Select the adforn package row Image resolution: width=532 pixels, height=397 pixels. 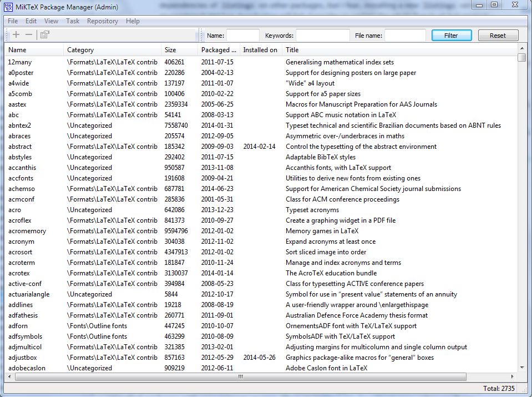coord(261,326)
